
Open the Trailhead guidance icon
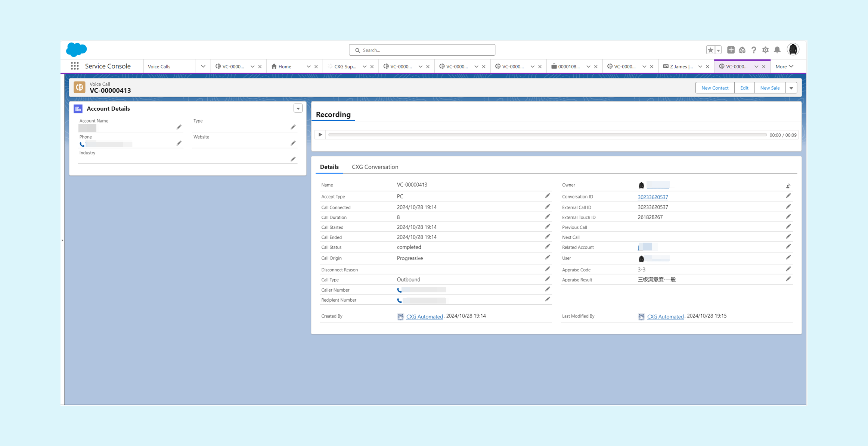[x=742, y=50]
